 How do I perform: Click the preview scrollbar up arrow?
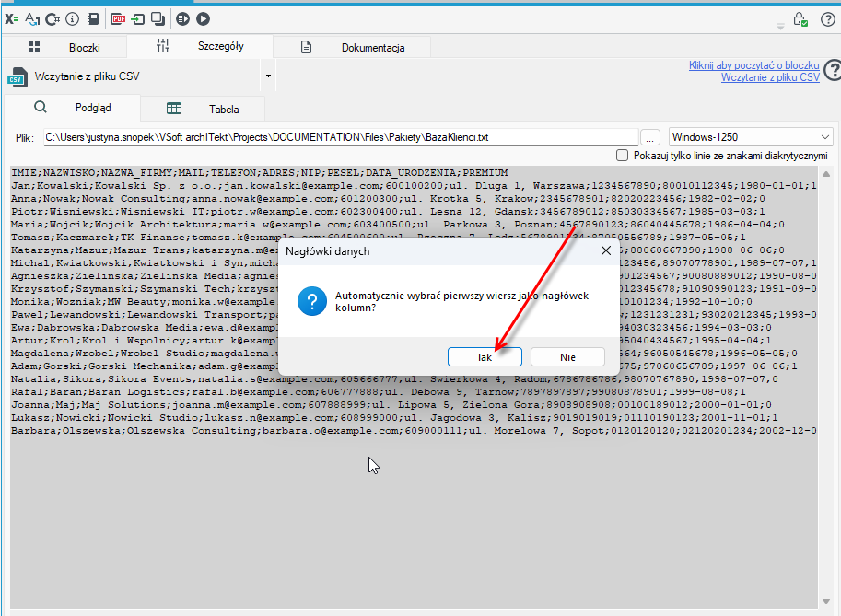[x=826, y=174]
